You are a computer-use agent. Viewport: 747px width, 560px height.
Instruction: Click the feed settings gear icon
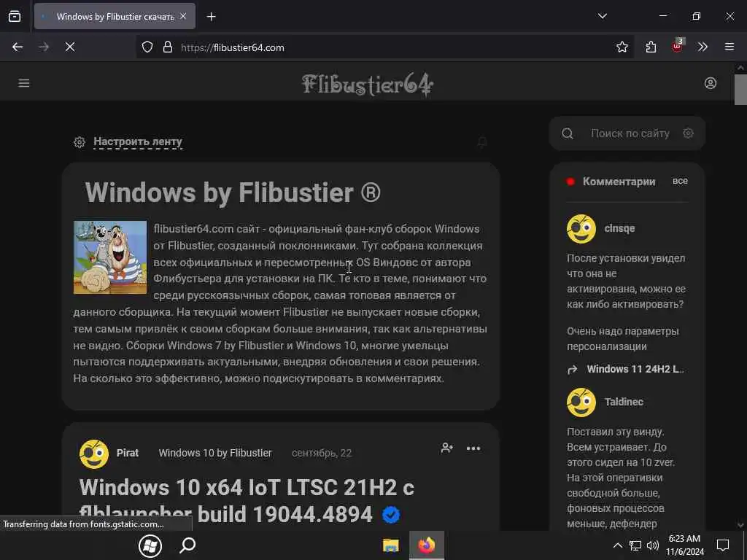[x=80, y=142]
